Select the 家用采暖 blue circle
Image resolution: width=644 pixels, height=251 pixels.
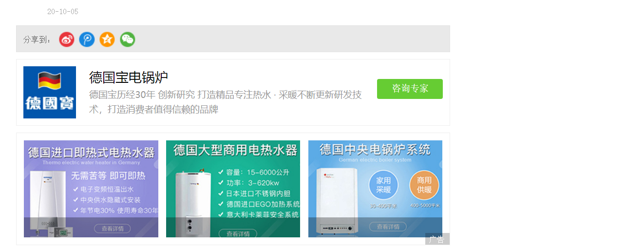383,185
